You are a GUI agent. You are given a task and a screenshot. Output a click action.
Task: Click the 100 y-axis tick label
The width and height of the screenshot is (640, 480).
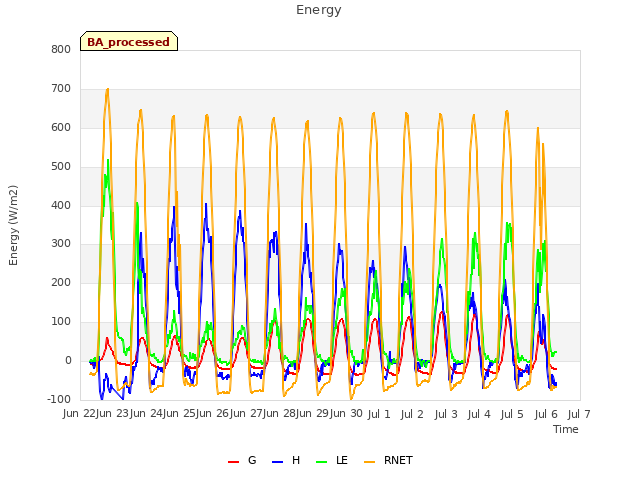pyautogui.click(x=61, y=322)
